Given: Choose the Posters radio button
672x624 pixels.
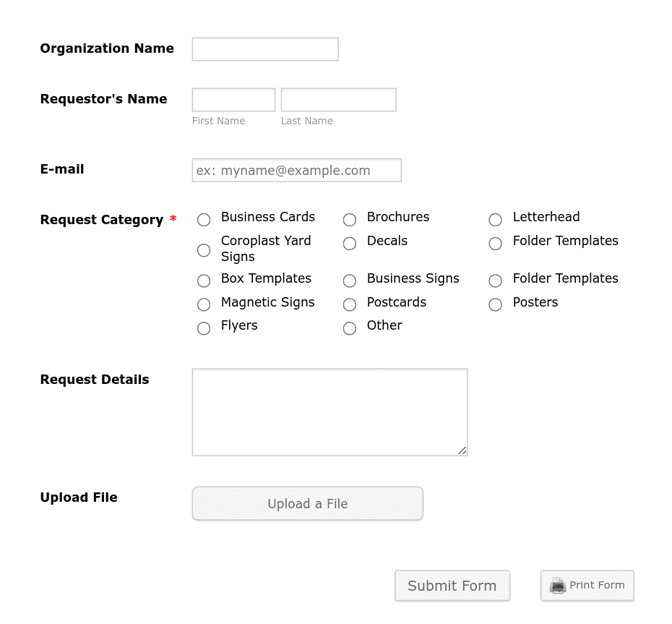Looking at the screenshot, I should coord(495,304).
